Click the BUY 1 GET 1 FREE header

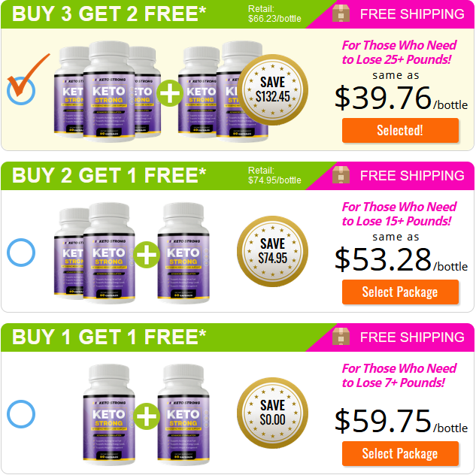tap(109, 337)
